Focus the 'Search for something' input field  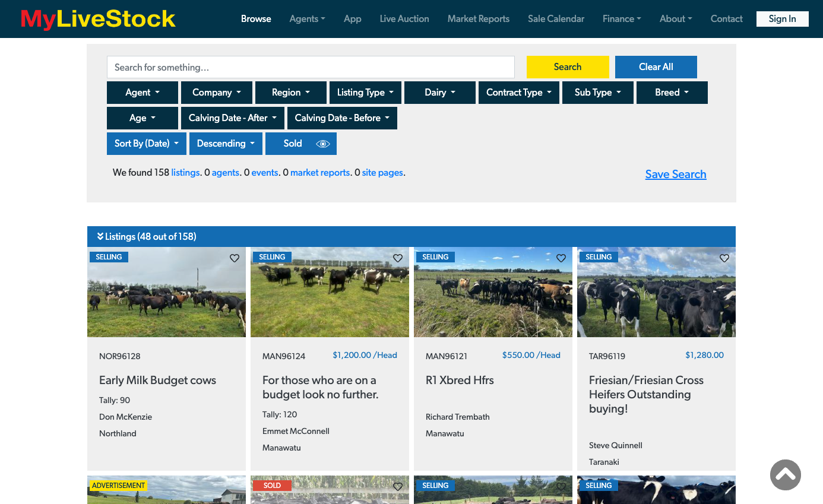tap(311, 68)
